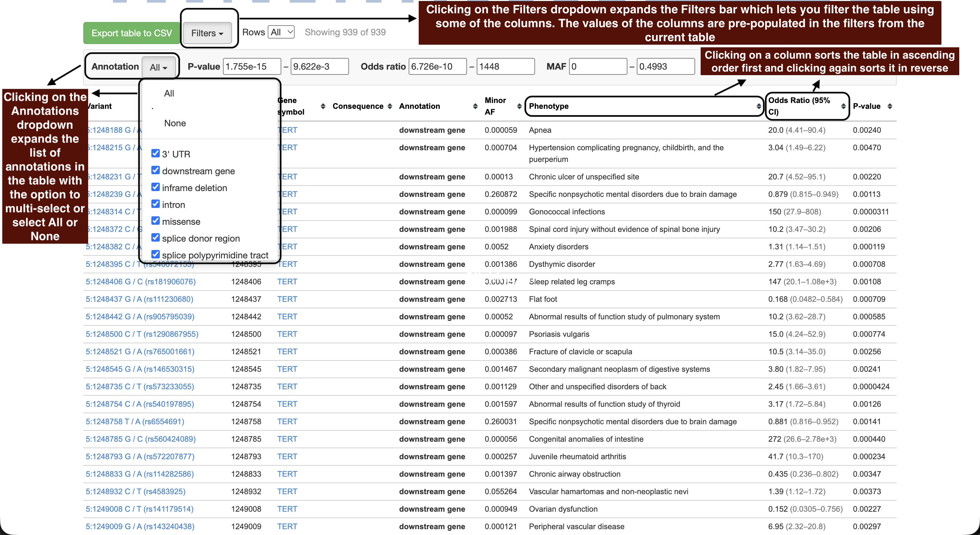Select the Minor AF 0.260872 cell
The height and width of the screenshot is (535, 980).
pyautogui.click(x=501, y=194)
